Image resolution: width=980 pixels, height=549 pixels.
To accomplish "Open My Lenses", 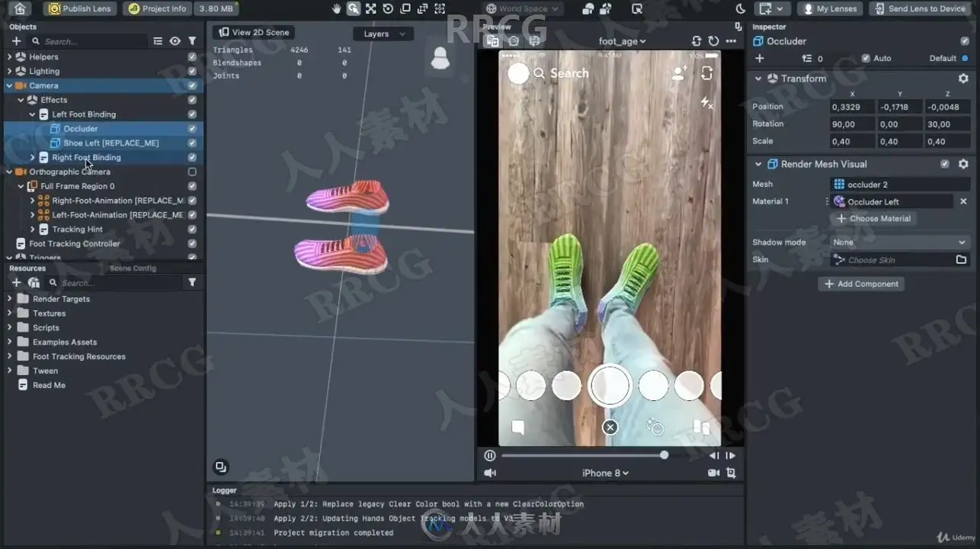I will tap(830, 8).
